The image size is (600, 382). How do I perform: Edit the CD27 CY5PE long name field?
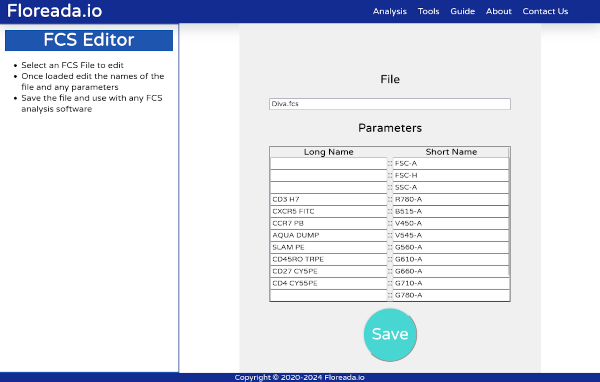point(329,271)
